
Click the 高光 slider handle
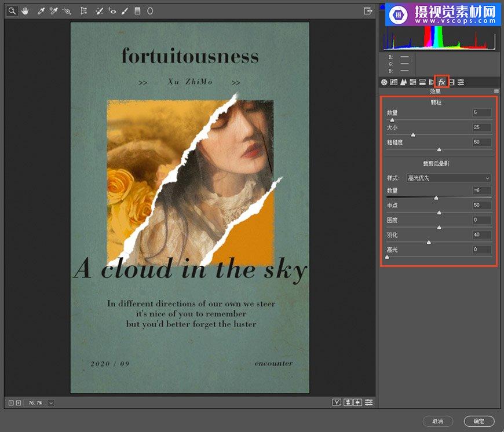[387, 257]
